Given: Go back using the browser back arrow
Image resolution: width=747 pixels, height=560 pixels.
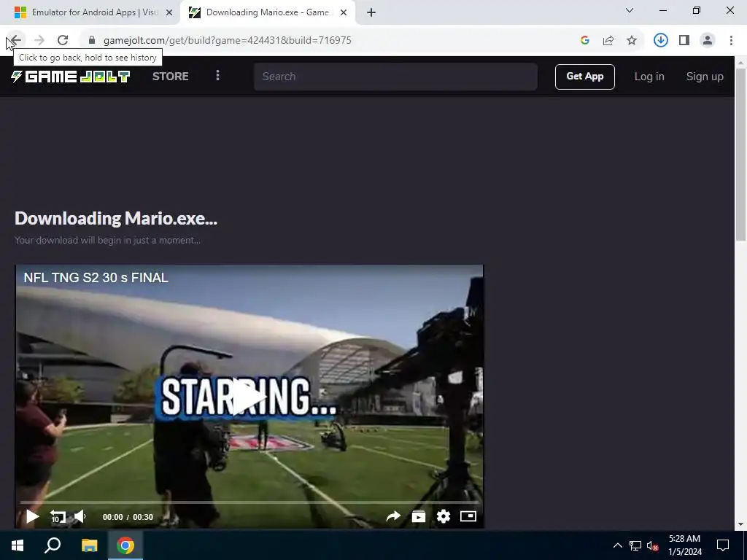Looking at the screenshot, I should click(x=15, y=41).
